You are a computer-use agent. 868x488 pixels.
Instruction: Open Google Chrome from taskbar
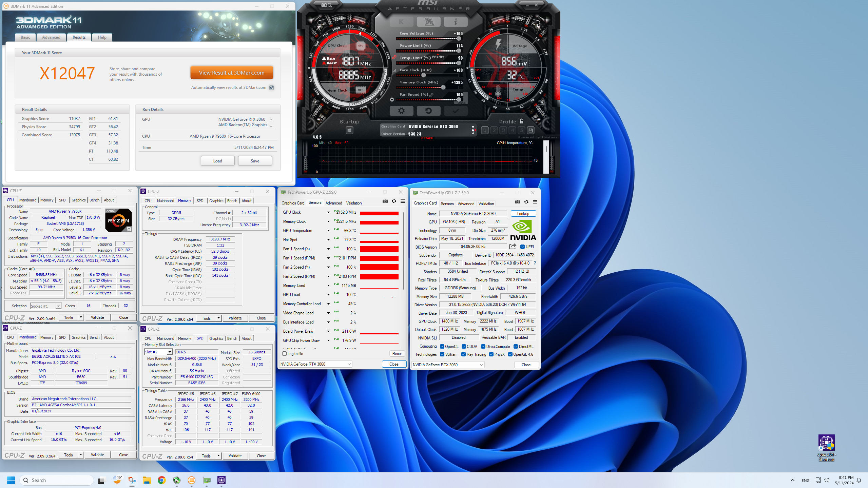[x=162, y=480]
